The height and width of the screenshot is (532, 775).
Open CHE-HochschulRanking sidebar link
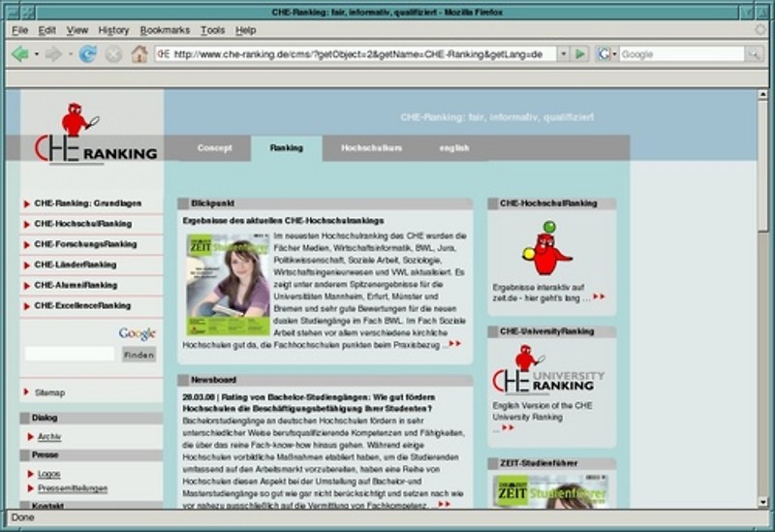click(83, 224)
